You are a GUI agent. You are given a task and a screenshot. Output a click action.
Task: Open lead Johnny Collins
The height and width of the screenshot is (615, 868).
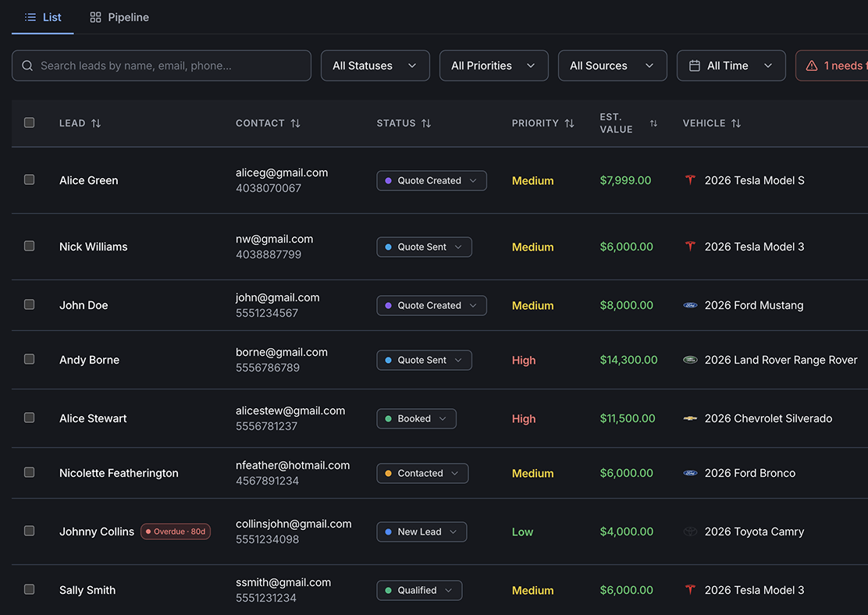coord(97,532)
